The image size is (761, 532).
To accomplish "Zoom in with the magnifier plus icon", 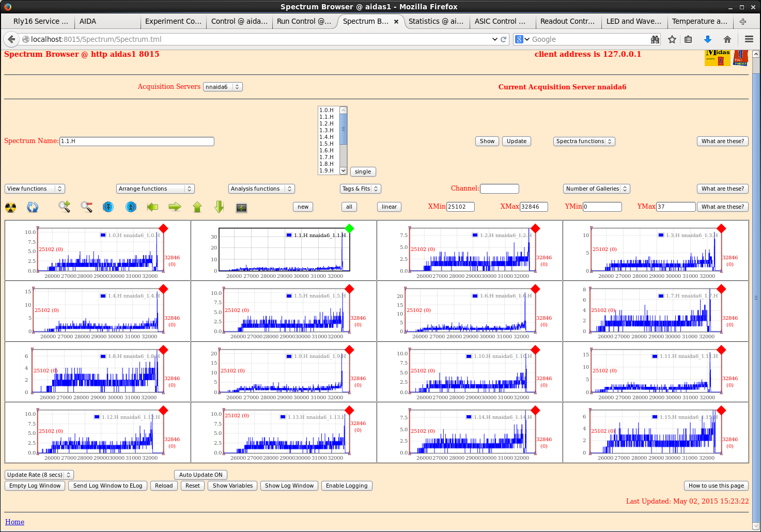I will point(64,207).
